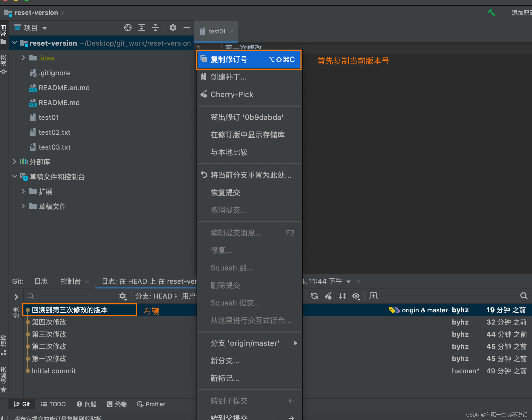Select README.md file

tap(55, 103)
